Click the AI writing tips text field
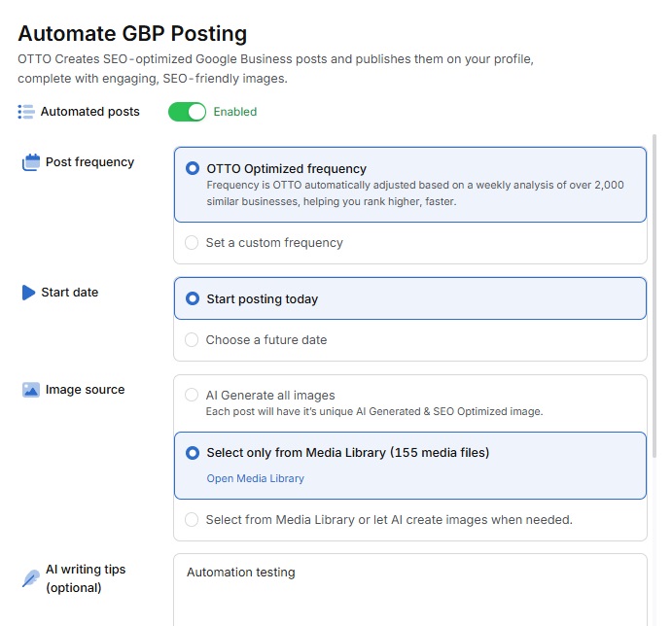Screen dimensions: 672x626 pos(410,590)
